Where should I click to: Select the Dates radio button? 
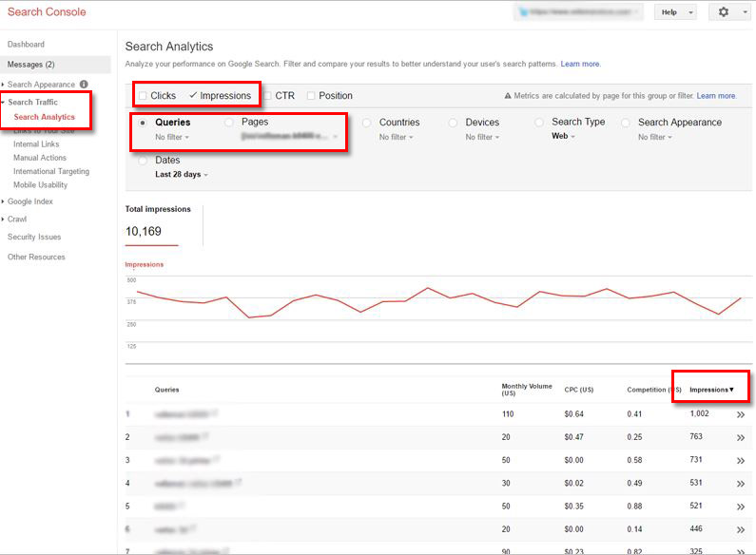[143, 161]
